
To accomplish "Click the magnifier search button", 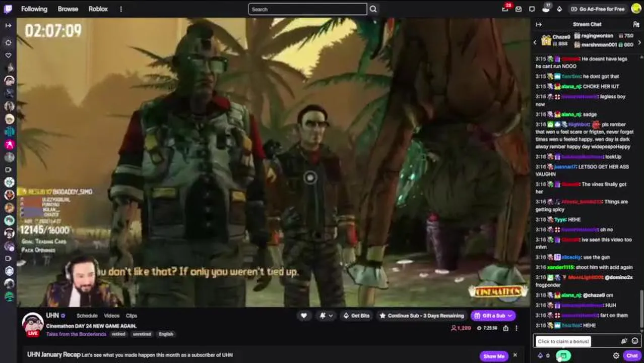I will [373, 9].
